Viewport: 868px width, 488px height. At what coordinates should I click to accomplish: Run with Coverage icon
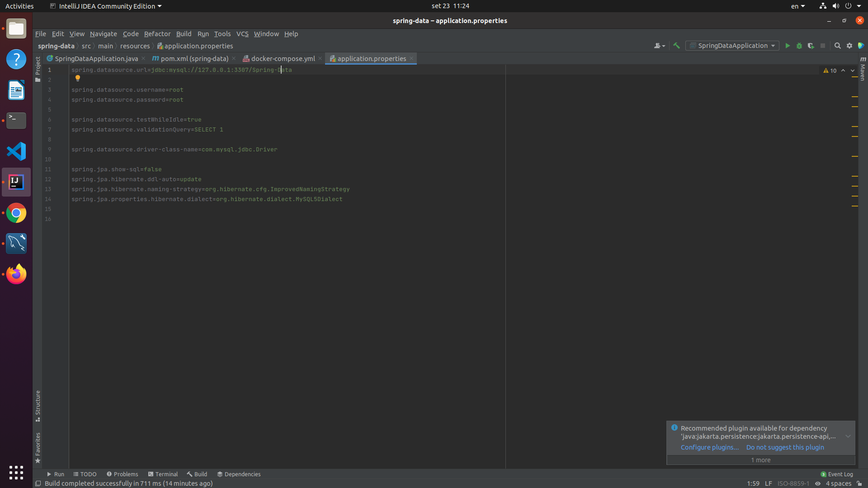pyautogui.click(x=811, y=46)
